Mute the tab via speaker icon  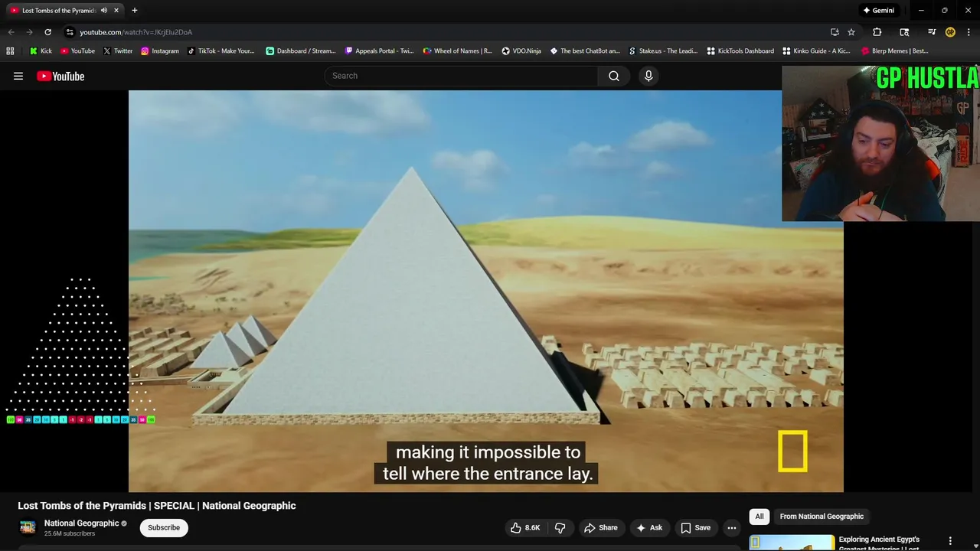[x=104, y=11]
